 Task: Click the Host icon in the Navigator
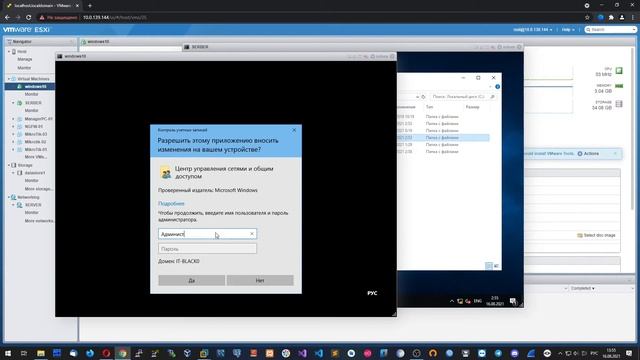(x=13, y=52)
